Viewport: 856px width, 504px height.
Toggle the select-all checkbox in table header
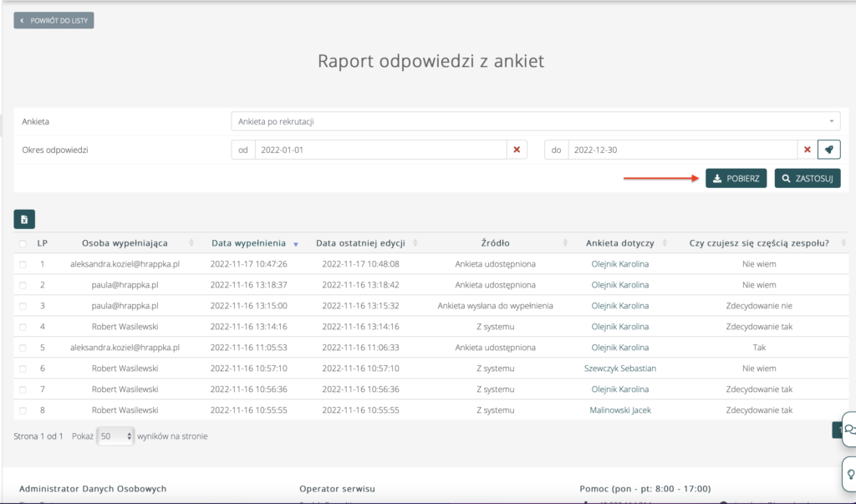tap(23, 243)
